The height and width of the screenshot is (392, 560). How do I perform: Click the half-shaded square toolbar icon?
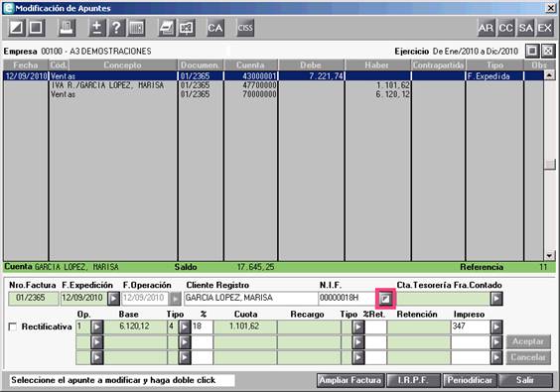[x=16, y=28]
